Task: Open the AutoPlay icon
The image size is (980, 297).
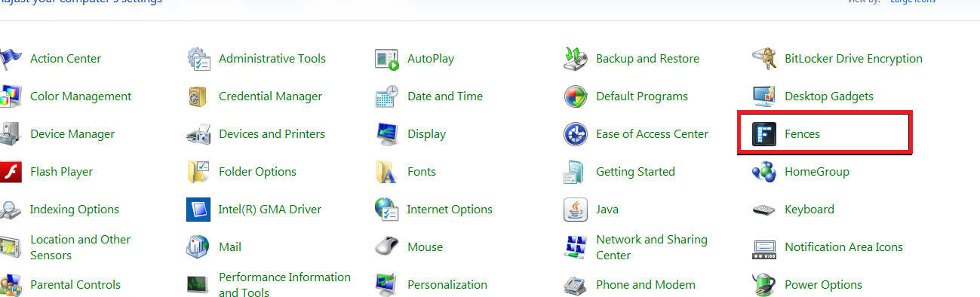Action: coord(387,59)
